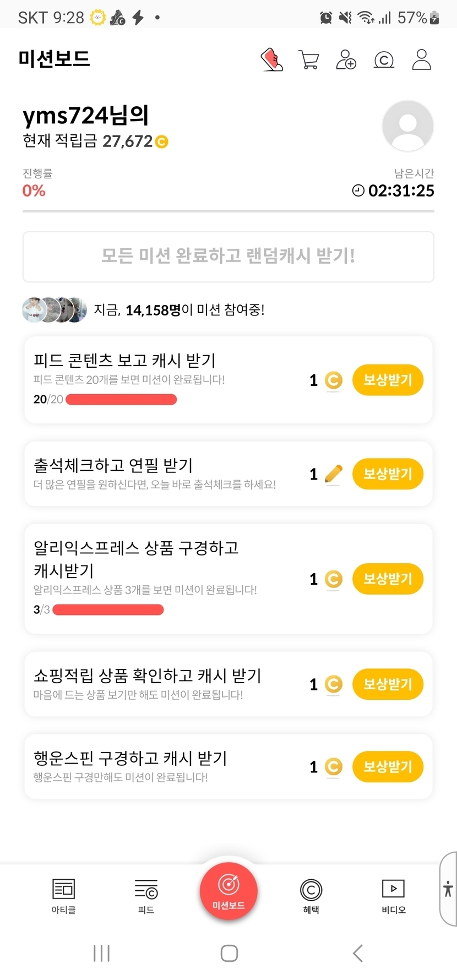Switch to the 아티클 tab
This screenshot has height=980, width=457.
tap(63, 896)
